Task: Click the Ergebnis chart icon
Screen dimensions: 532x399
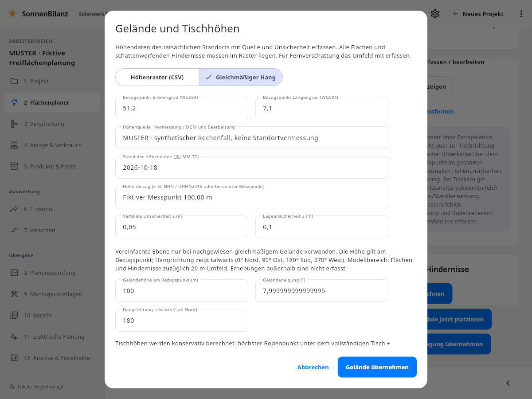Action: (x=14, y=209)
